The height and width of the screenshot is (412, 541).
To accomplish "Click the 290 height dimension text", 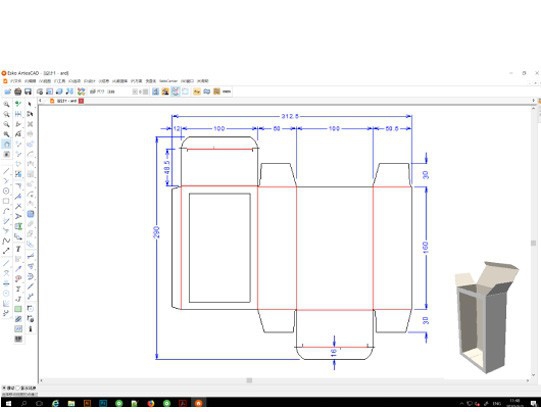I will pyautogui.click(x=156, y=232).
